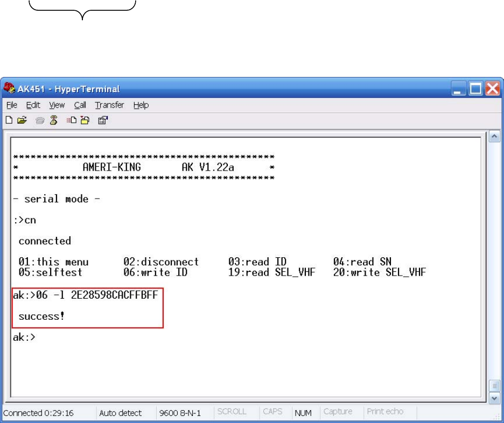Image resolution: width=504 pixels, height=423 pixels.
Task: Maximize the HyperTerminal window
Action: 476,88
